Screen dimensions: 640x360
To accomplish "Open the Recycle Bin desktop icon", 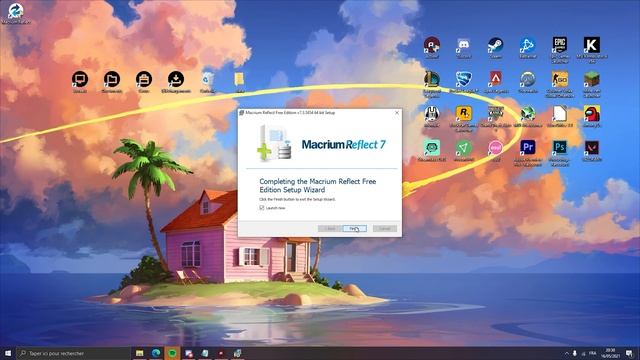I will click(x=208, y=82).
